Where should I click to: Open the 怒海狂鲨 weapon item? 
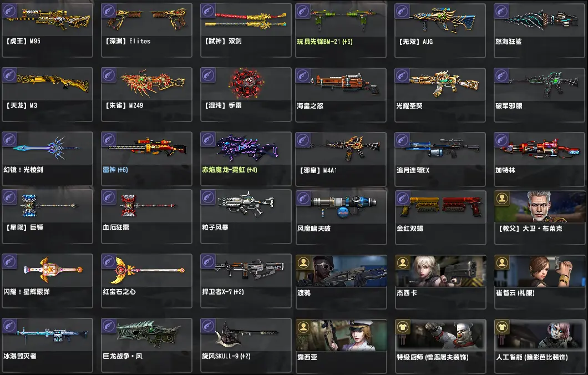(x=540, y=31)
